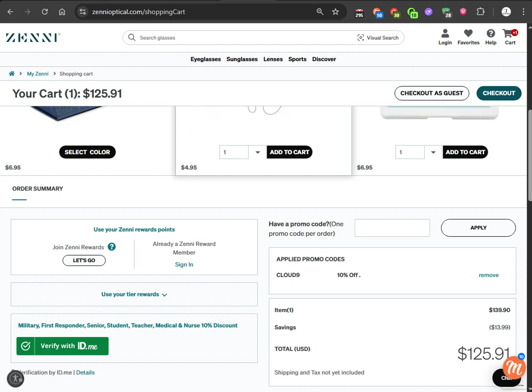Click into the promo code input field
Screen dimensions: 532x392
pos(392,228)
